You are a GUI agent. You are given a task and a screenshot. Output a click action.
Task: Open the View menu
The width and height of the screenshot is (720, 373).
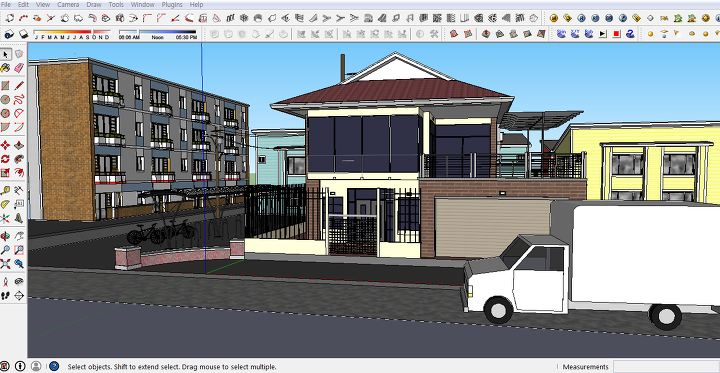43,5
